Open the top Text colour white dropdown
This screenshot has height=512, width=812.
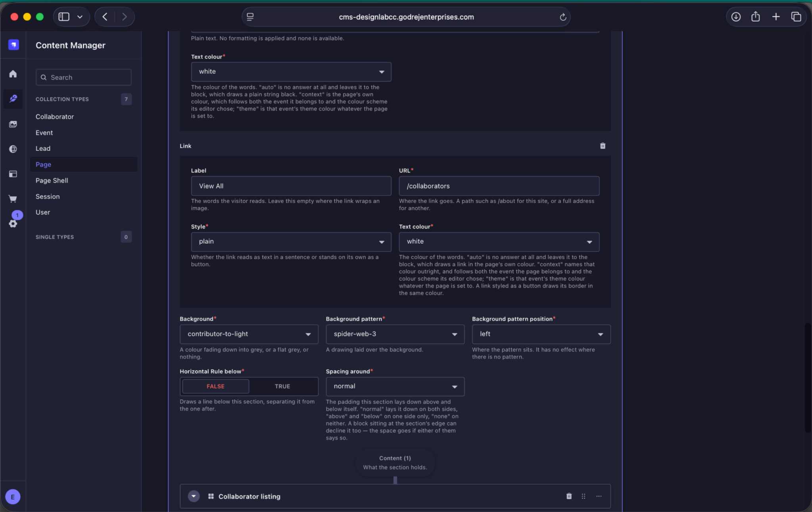[291, 72]
